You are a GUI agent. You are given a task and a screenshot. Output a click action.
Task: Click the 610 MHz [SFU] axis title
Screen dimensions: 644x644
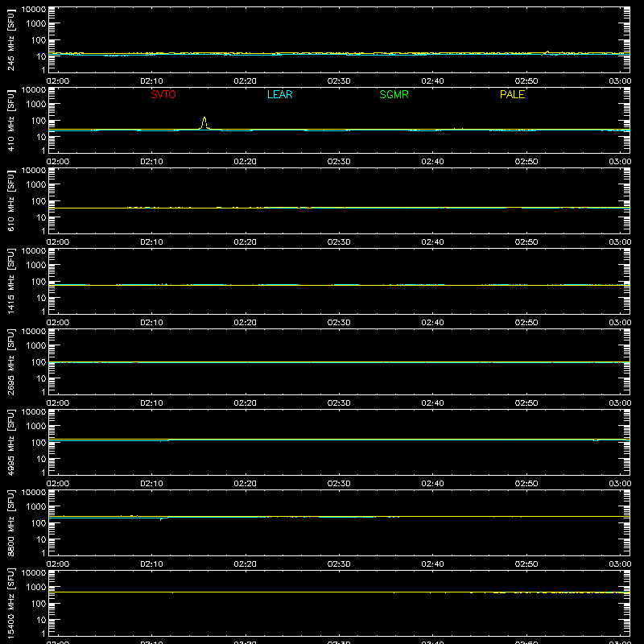(10, 200)
